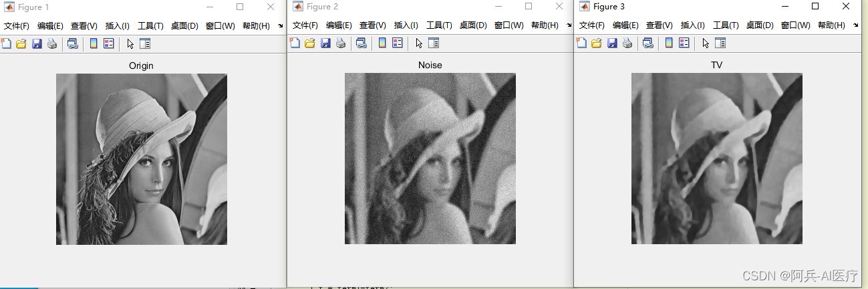
Task: Insert legend using Figure 2 toolbar icon
Action: tap(397, 43)
